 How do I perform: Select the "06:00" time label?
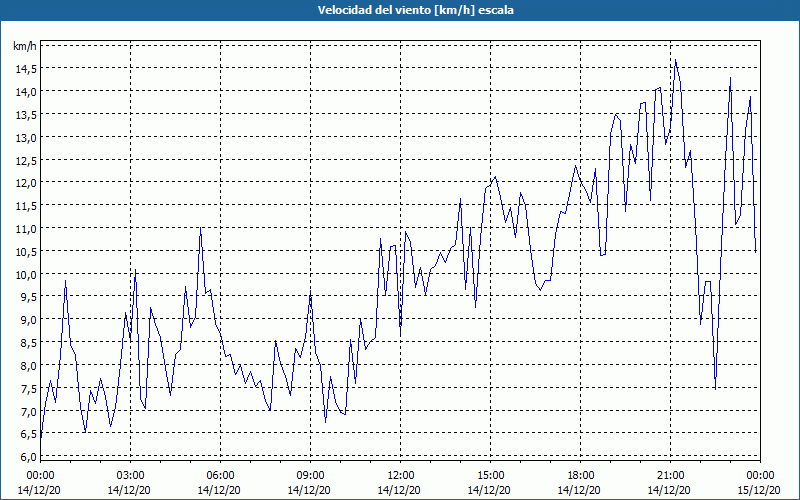[220, 476]
